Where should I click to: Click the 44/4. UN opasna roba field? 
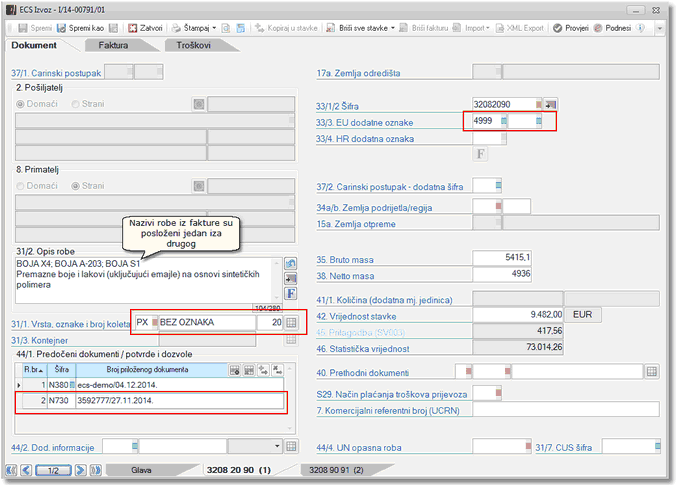[502, 446]
